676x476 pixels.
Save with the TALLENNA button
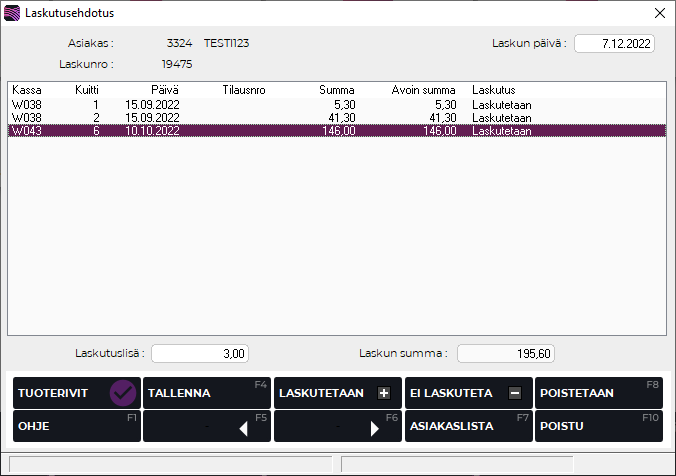click(206, 393)
